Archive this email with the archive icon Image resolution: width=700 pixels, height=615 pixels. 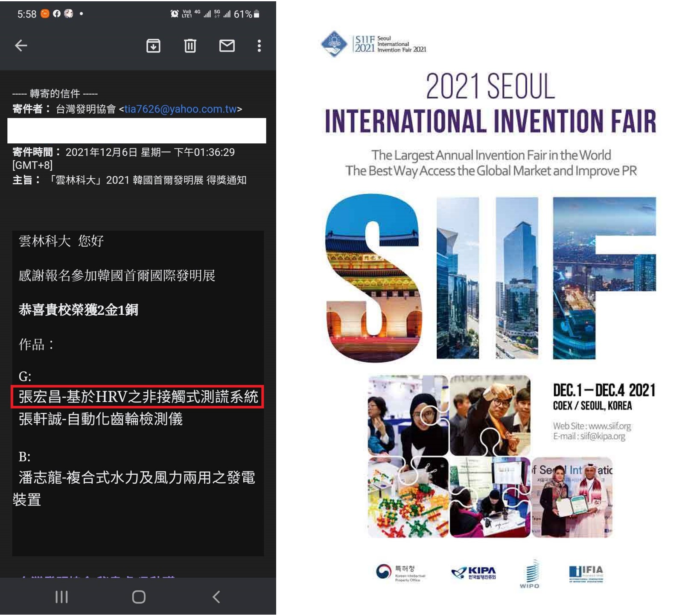[x=153, y=46]
